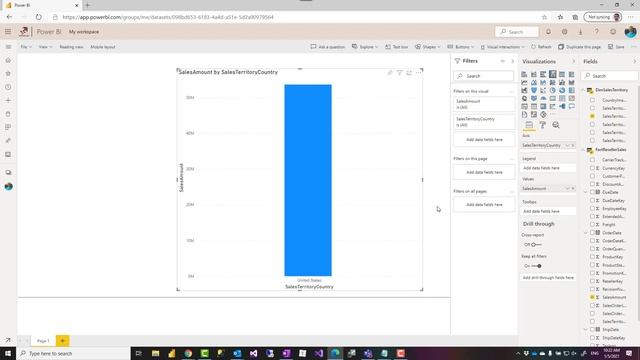
Task: Toggle Keep all filters switch
Action: coord(536,266)
